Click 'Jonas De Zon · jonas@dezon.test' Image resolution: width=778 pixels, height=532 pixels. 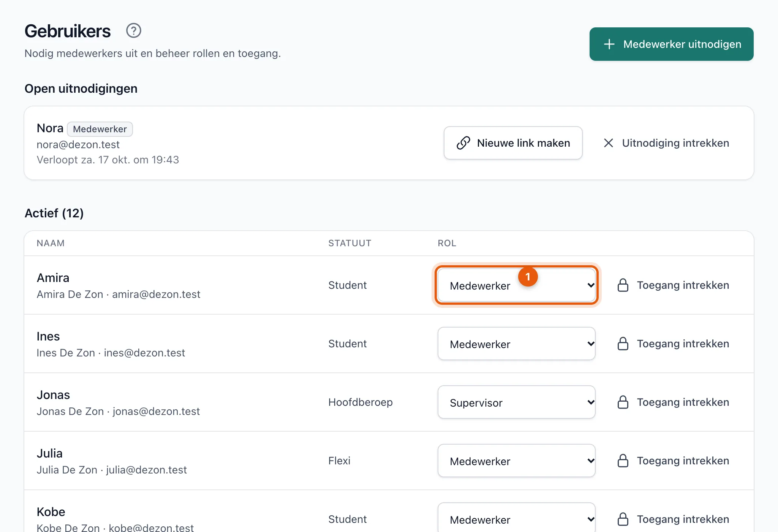(118, 411)
